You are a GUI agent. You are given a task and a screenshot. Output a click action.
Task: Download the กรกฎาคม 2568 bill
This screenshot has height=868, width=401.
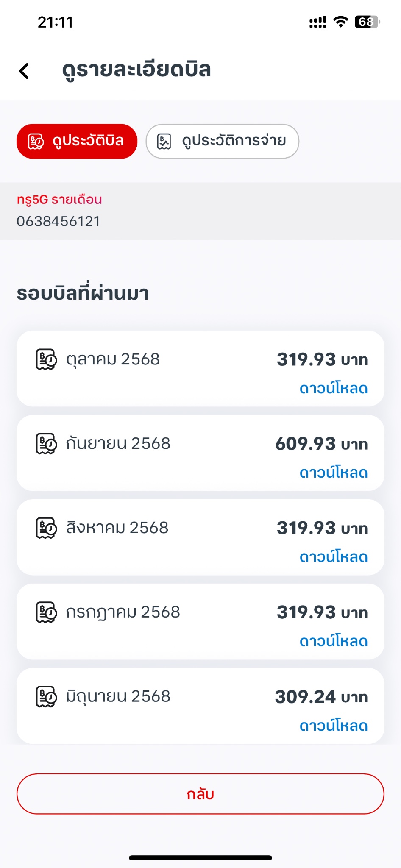pos(333,641)
